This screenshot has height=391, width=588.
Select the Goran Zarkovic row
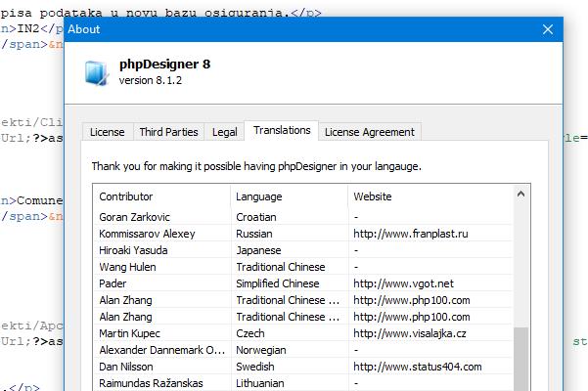tap(302, 217)
